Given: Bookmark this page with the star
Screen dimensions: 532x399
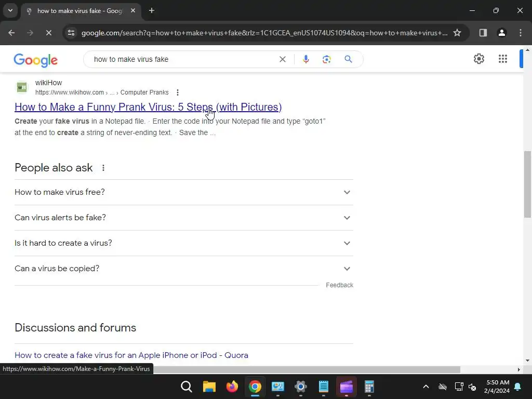Looking at the screenshot, I should coord(457,33).
